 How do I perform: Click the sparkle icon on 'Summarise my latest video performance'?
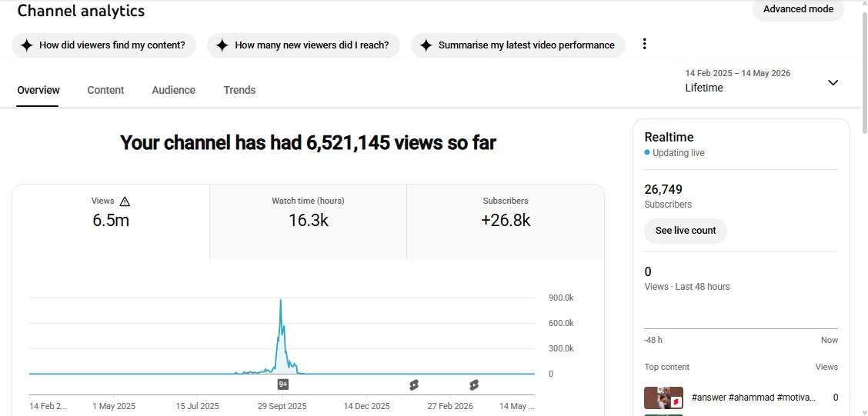tap(426, 45)
